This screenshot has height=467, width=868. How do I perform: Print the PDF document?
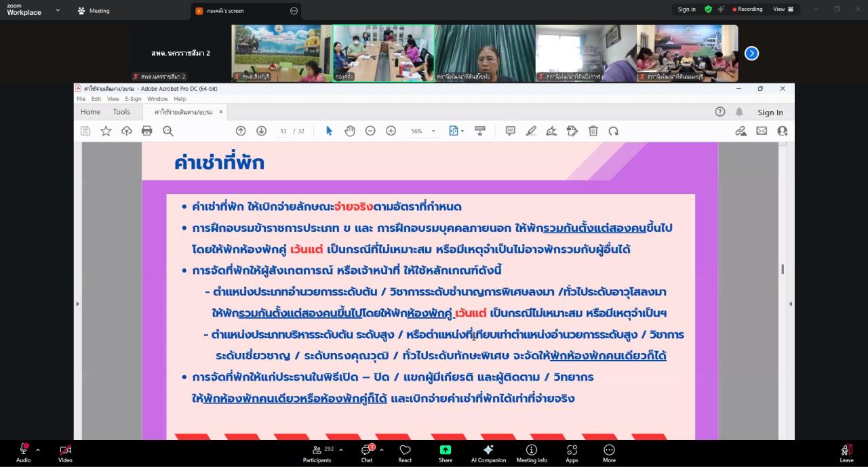(x=146, y=130)
